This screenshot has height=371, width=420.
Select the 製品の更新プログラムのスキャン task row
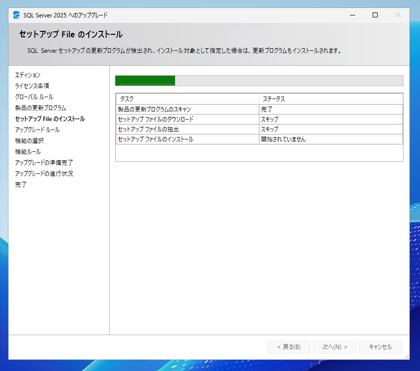pos(259,109)
